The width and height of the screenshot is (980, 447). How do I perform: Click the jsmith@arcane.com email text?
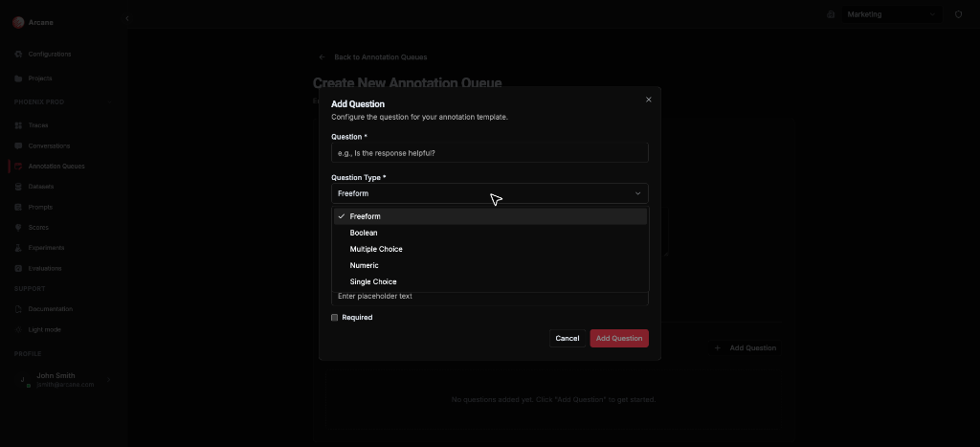pyautogui.click(x=65, y=385)
